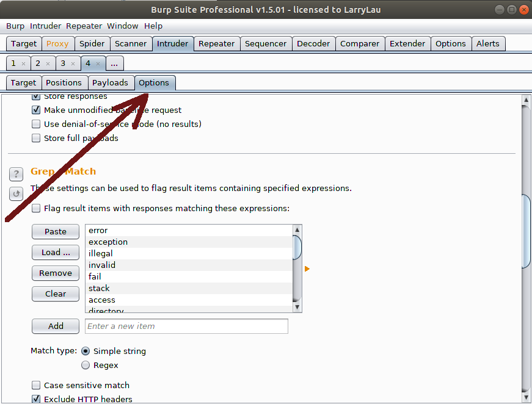Image resolution: width=532 pixels, height=404 pixels.
Task: Switch to the Comparer tab
Action: coord(360,44)
